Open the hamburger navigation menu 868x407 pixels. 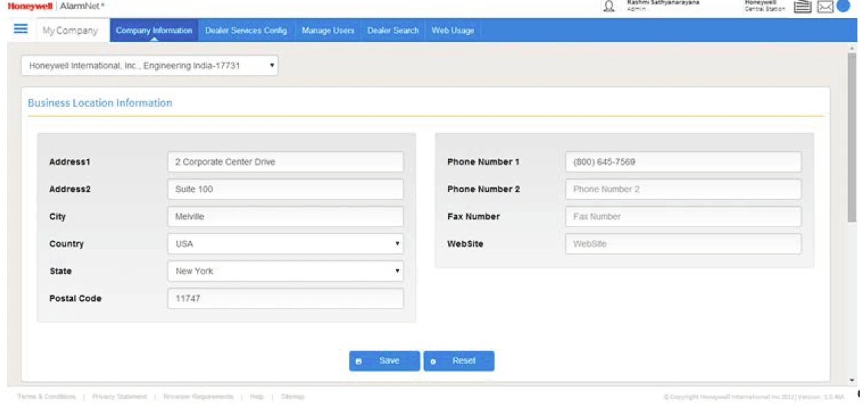(x=21, y=29)
